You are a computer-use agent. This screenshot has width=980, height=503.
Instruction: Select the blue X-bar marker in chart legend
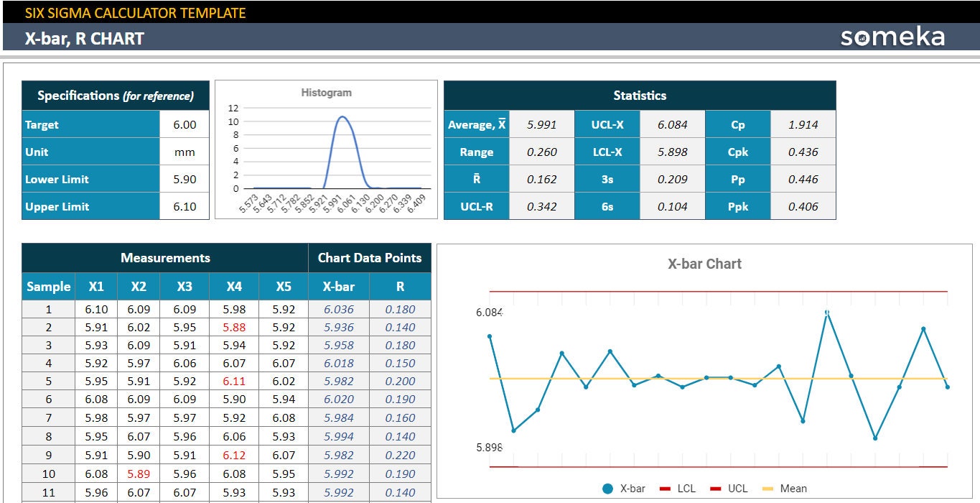607,488
